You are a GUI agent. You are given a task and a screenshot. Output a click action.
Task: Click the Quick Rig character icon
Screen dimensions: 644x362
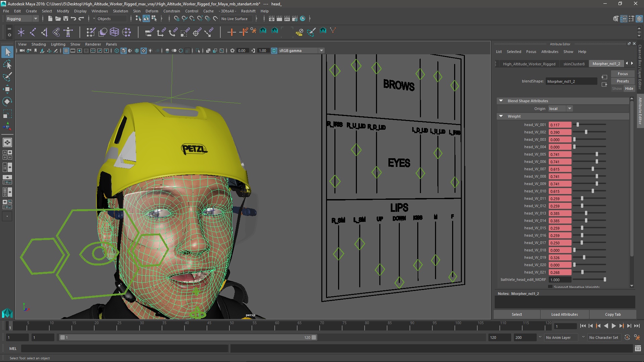68,32
